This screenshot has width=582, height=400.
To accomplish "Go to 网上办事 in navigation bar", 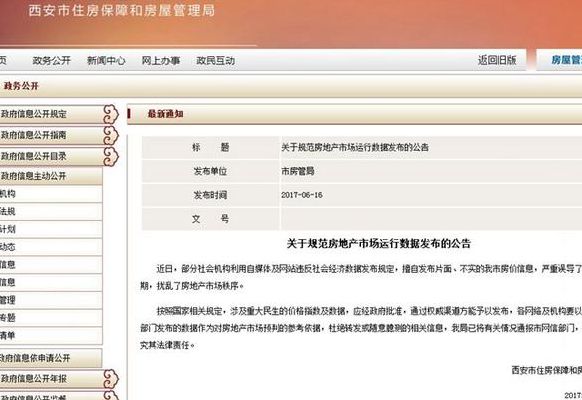I will point(161,60).
